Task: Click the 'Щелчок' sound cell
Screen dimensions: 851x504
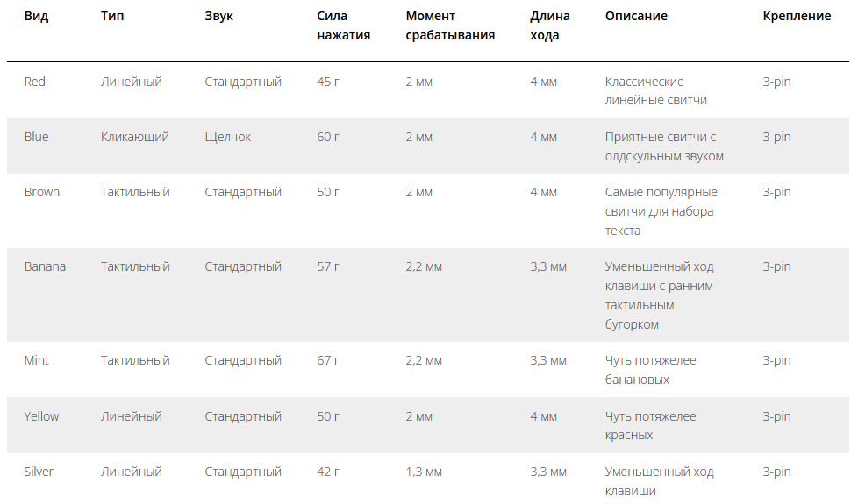Action: [228, 138]
